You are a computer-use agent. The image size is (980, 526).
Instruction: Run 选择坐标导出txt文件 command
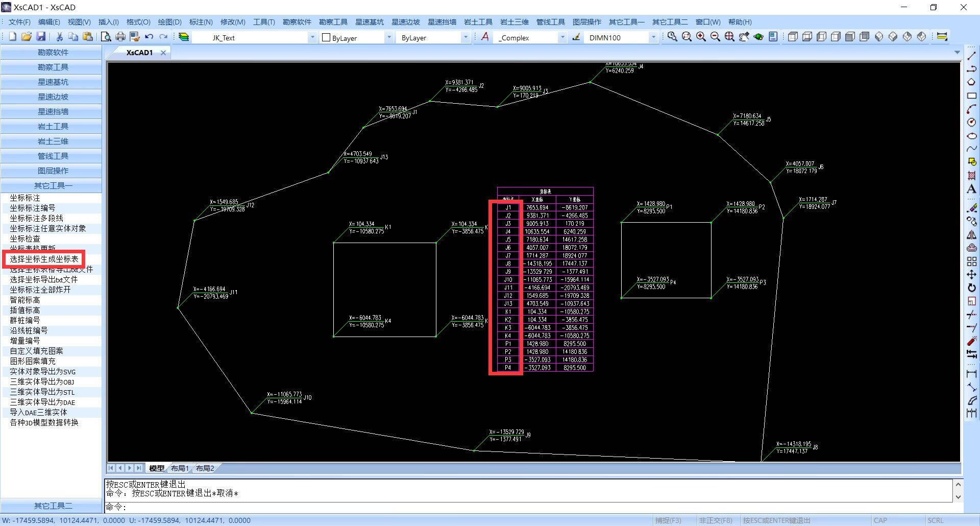[43, 279]
